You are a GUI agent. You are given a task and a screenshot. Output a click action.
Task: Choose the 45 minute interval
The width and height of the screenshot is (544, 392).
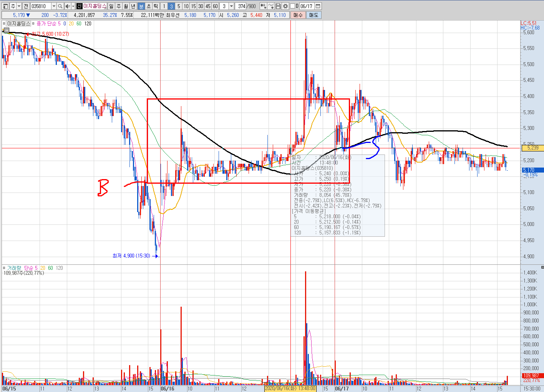(x=208, y=6)
